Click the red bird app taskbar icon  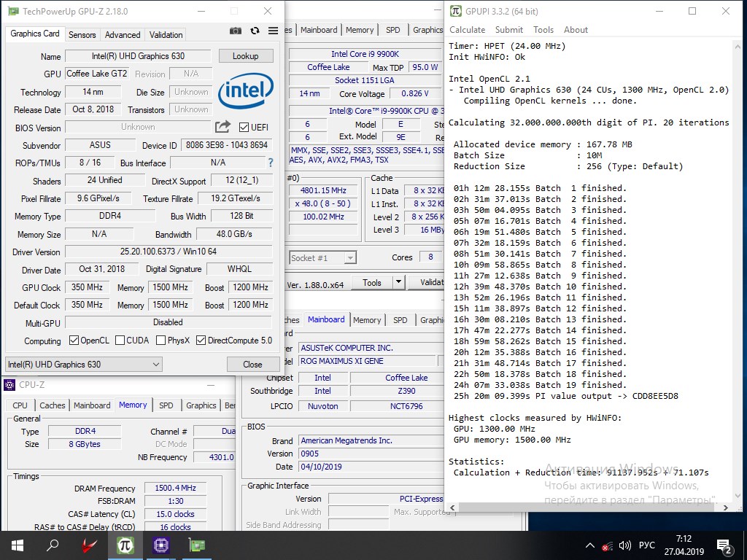[x=89, y=545]
